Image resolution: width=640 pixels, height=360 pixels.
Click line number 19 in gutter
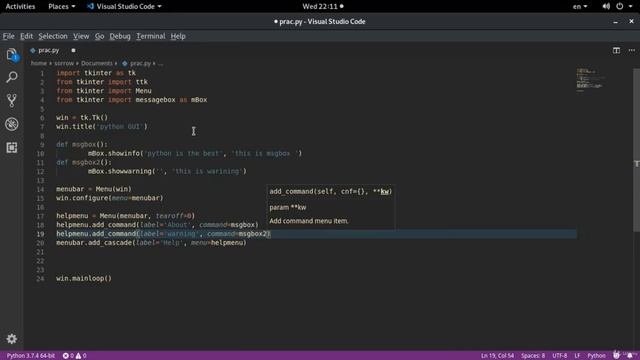pos(40,234)
